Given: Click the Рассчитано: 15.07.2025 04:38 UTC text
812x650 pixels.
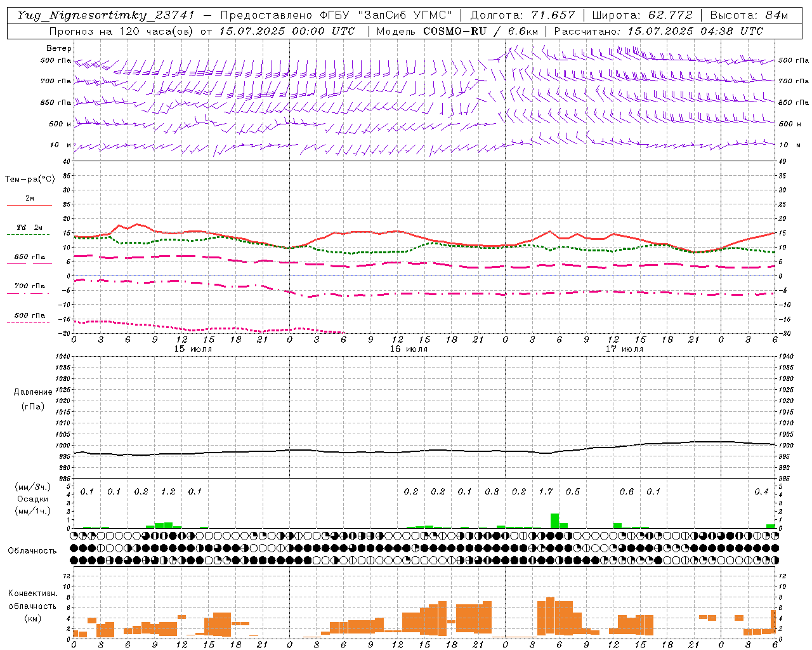Looking at the screenshot, I should point(658,31).
